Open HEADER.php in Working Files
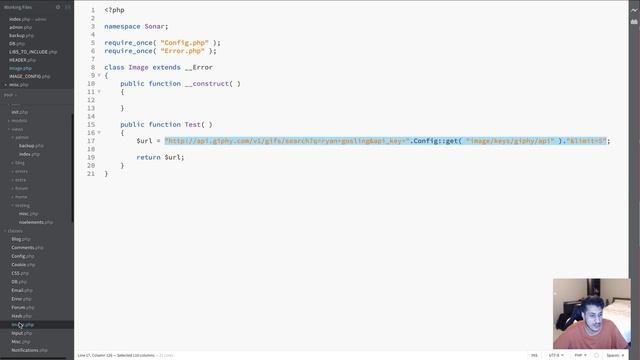Screen dimensions: 640x360 22,60
